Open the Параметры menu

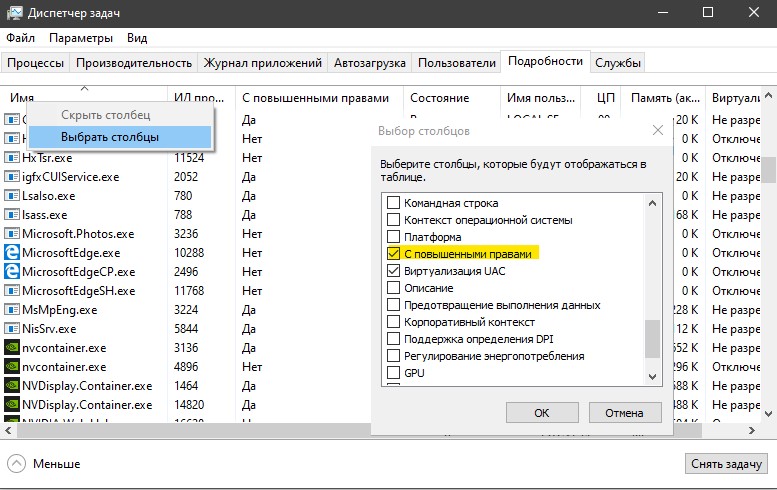81,38
